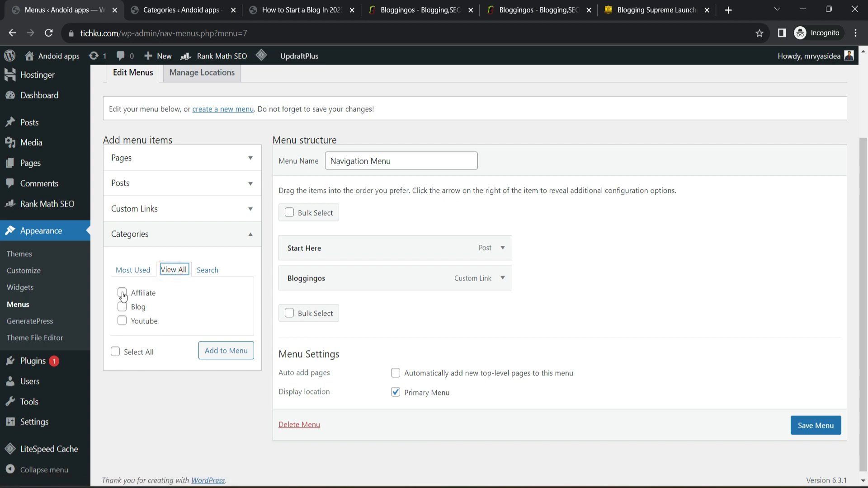Click the create a new menu link
The image size is (868, 488).
coord(223,108)
